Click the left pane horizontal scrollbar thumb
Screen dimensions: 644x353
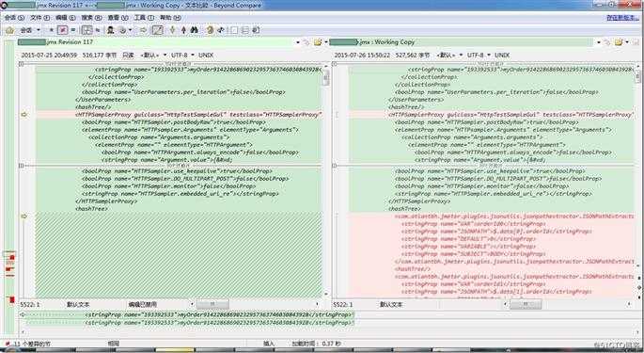click(212, 304)
